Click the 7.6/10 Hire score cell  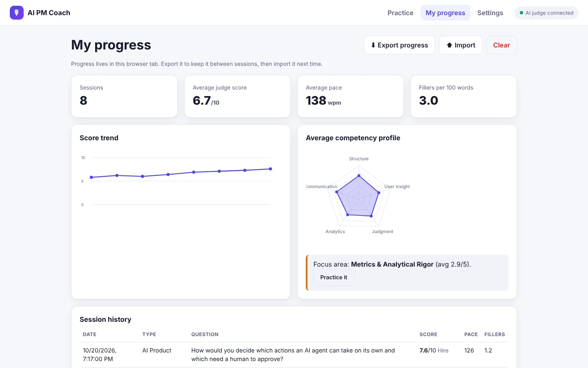(x=434, y=350)
